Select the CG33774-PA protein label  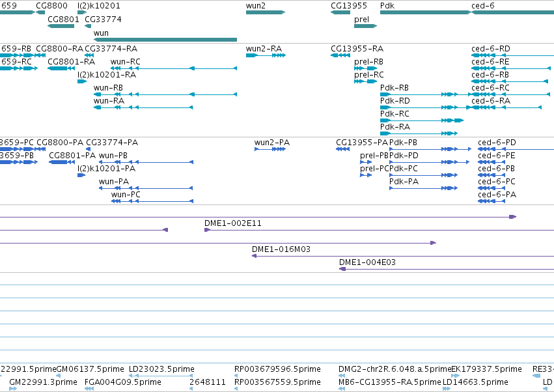[112, 143]
